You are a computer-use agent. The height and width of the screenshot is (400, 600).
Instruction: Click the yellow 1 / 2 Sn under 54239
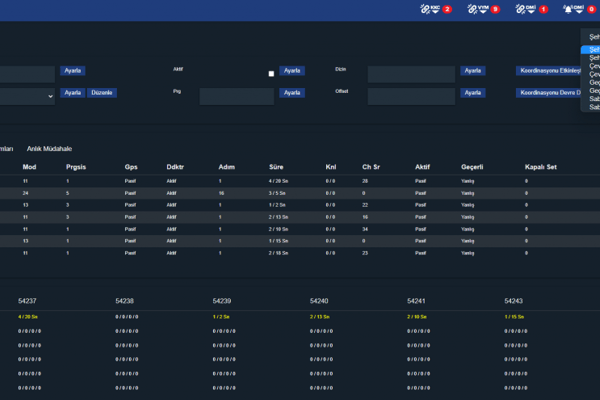click(221, 317)
